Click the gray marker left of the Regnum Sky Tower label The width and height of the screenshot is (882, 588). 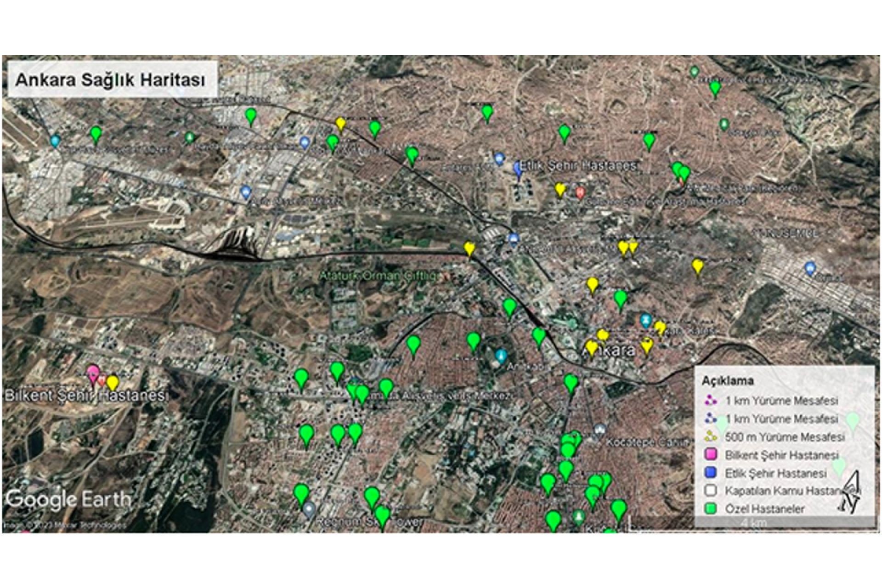pos(310,509)
